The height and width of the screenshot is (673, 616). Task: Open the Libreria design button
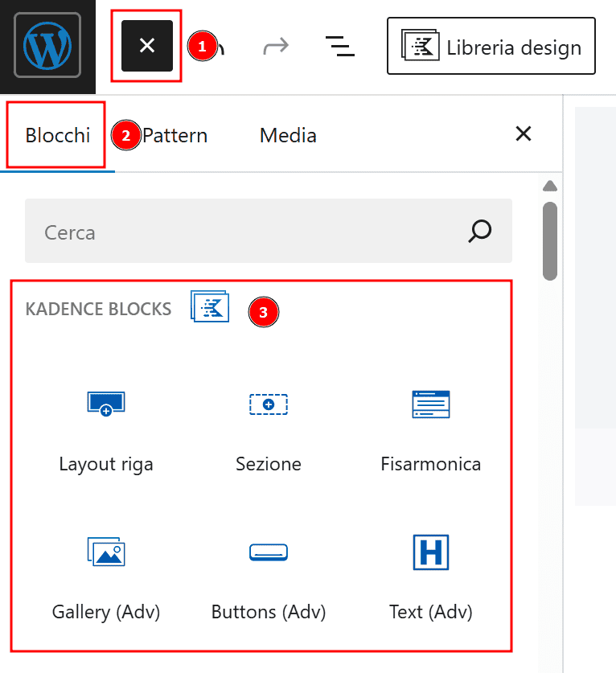(491, 47)
